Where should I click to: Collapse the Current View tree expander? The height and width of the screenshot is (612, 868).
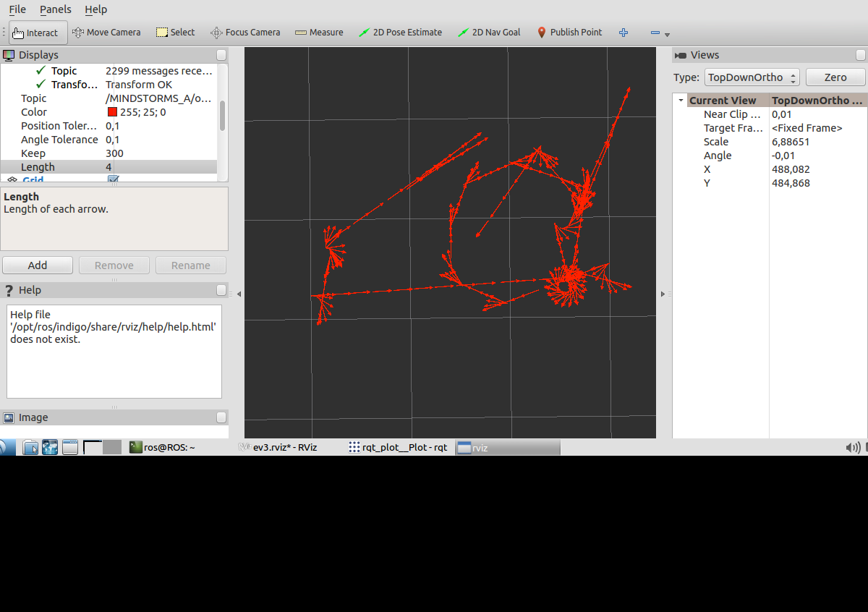pyautogui.click(x=681, y=101)
